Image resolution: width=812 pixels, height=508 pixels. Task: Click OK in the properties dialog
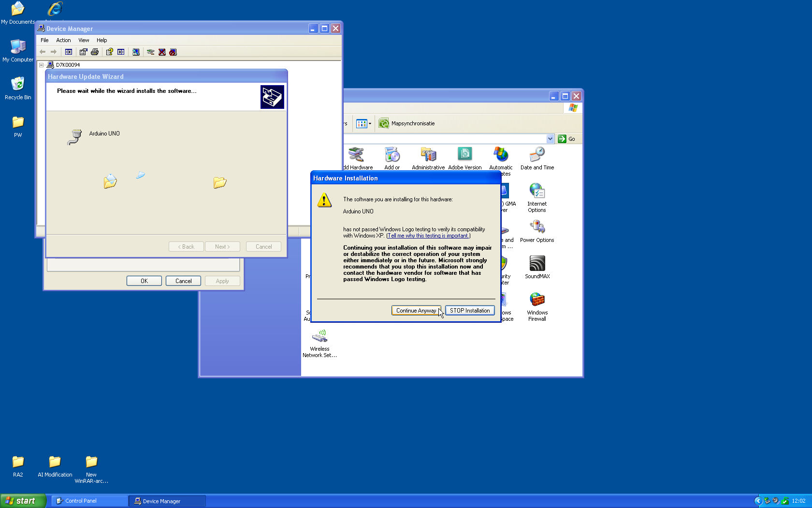coord(144,281)
